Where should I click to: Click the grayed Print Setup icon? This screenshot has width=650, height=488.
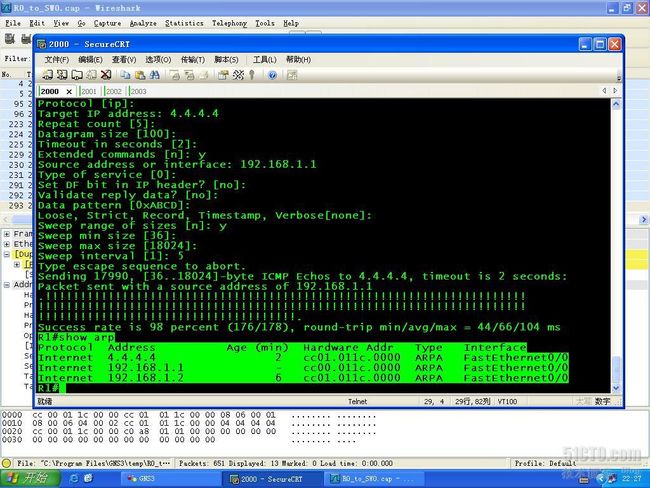click(204, 75)
